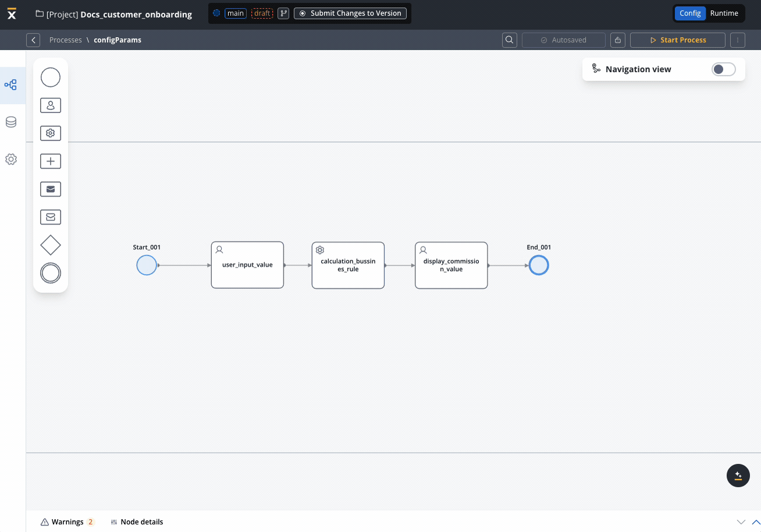
Task: Click the Navigation view tree icon
Action: tap(596, 69)
